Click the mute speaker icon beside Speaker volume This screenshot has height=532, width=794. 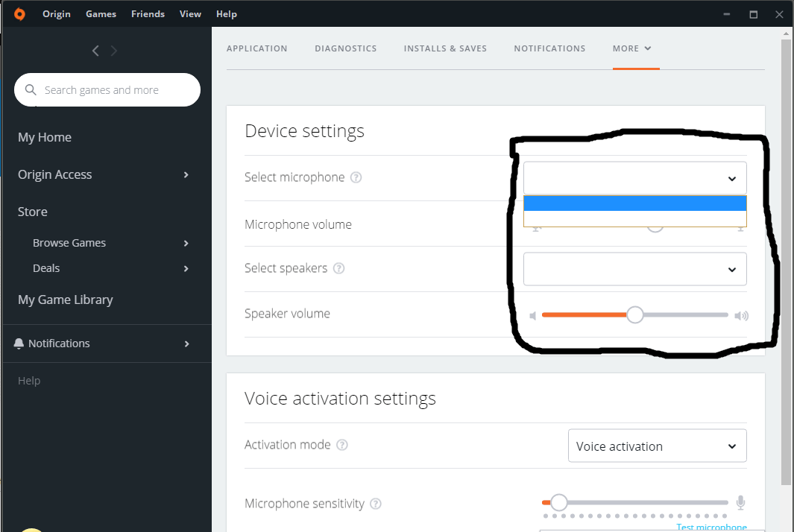(533, 315)
